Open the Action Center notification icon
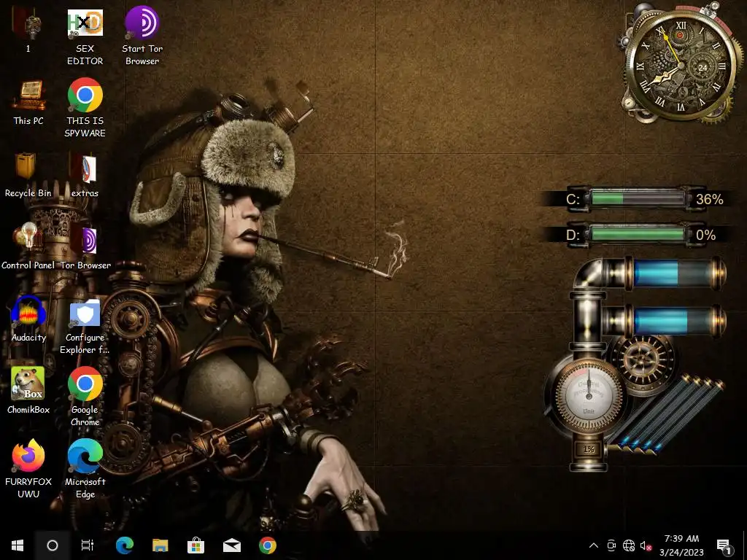Image resolution: width=747 pixels, height=560 pixels. [x=724, y=545]
